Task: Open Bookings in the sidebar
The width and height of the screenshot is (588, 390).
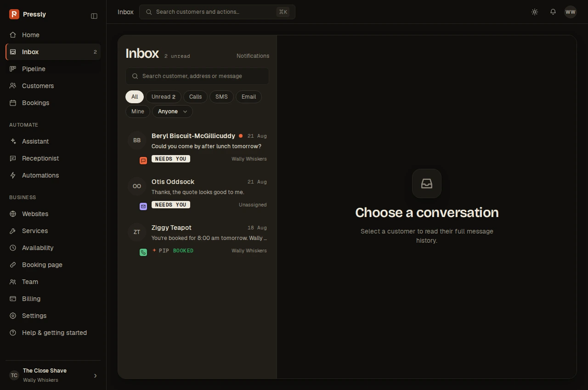Action: [53, 103]
